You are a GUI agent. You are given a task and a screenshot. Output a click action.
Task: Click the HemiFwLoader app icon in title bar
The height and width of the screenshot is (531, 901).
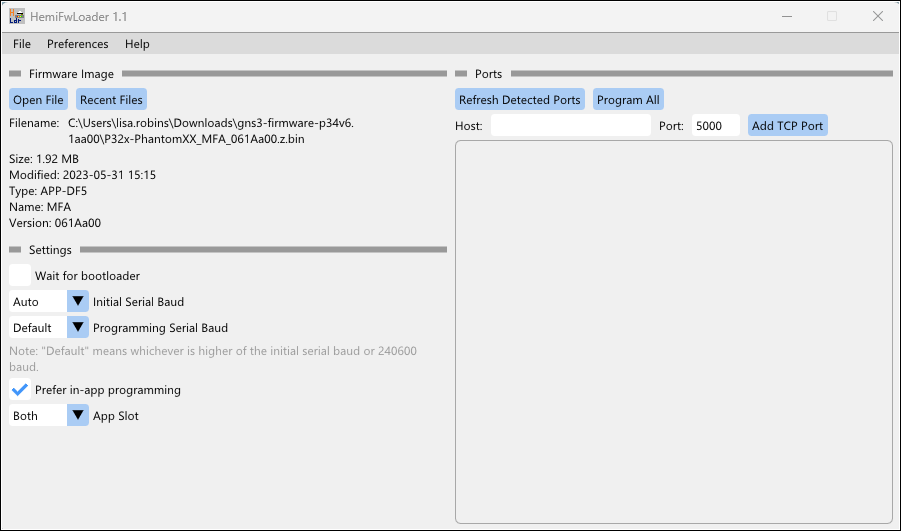coord(17,16)
